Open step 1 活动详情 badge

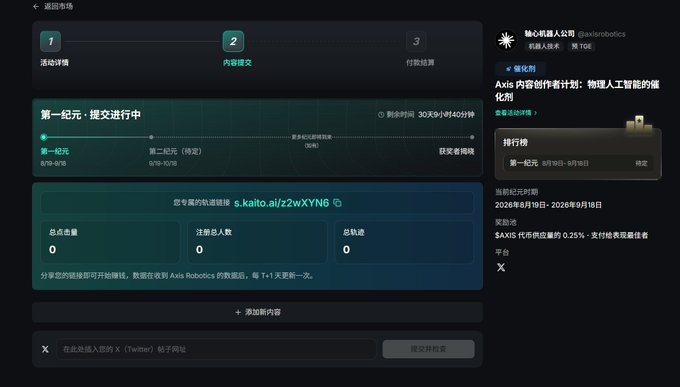51,42
